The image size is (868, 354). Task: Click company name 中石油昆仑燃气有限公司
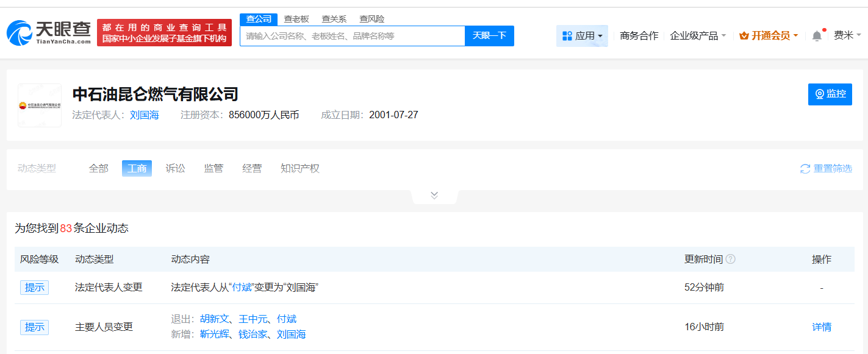[x=155, y=94]
